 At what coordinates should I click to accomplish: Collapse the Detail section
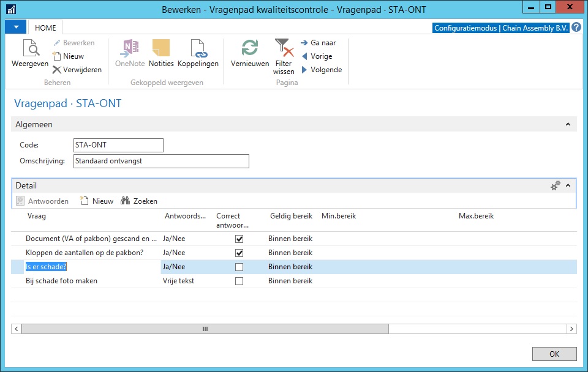[x=568, y=185]
